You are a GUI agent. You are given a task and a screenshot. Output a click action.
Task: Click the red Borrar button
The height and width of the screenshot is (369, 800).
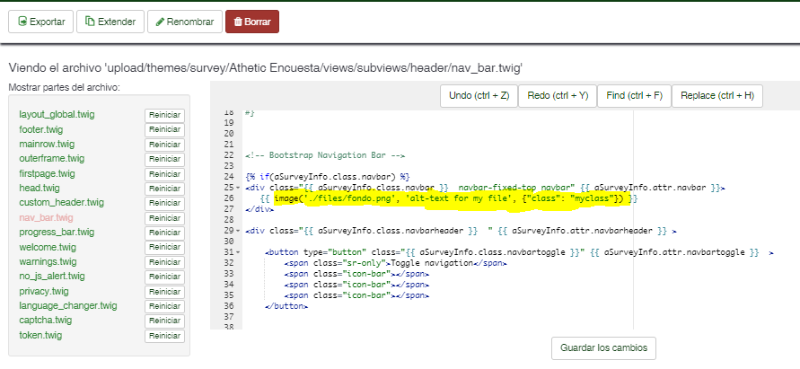coord(252,22)
